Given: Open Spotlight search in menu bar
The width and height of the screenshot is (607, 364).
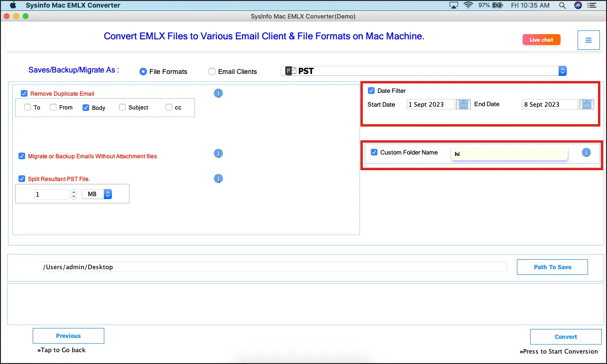Looking at the screenshot, I should [562, 5].
